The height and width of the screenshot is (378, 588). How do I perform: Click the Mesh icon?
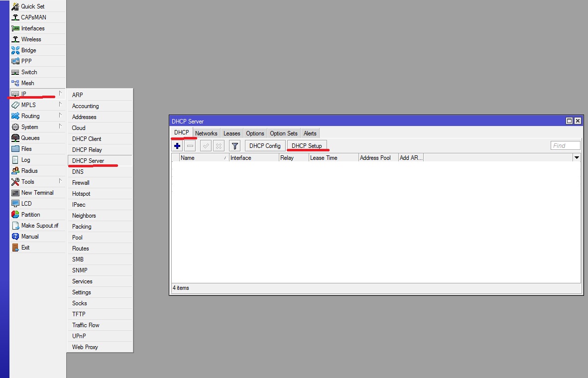pos(15,83)
